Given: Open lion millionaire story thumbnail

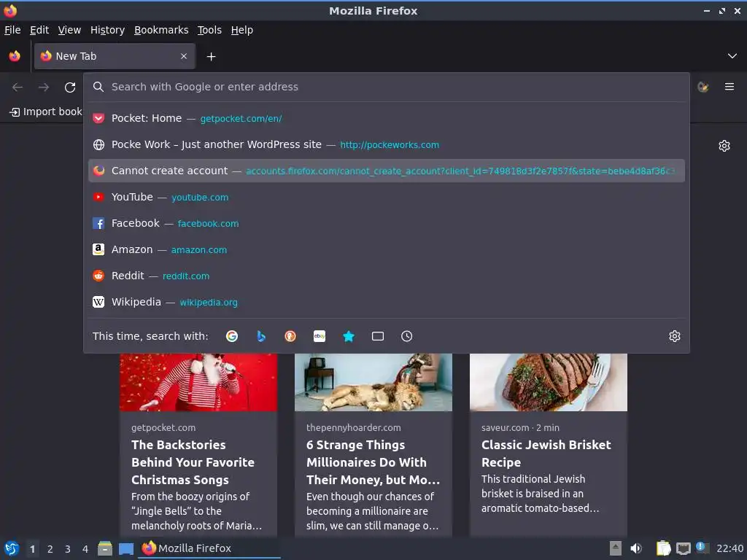Looking at the screenshot, I should (373, 382).
